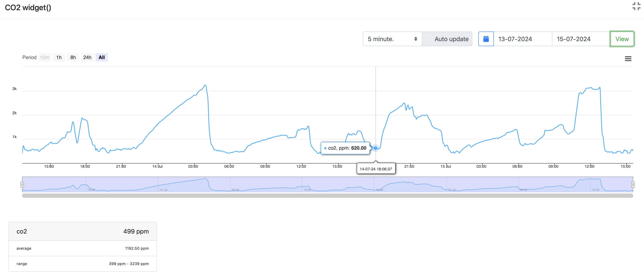Select the 8h period option
Image resolution: width=644 pixels, height=277 pixels.
click(x=73, y=58)
